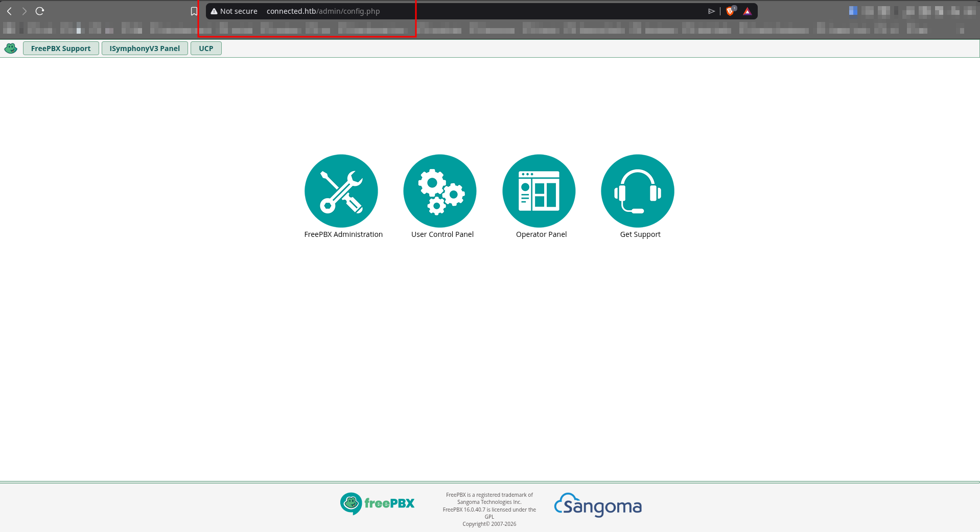Click the Not secure warning icon
Image resolution: width=980 pixels, height=532 pixels.
coord(214,11)
